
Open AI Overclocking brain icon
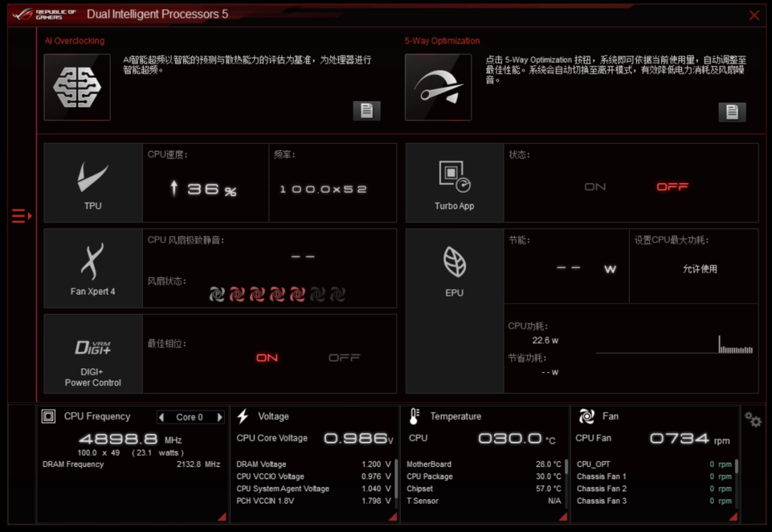pos(77,87)
